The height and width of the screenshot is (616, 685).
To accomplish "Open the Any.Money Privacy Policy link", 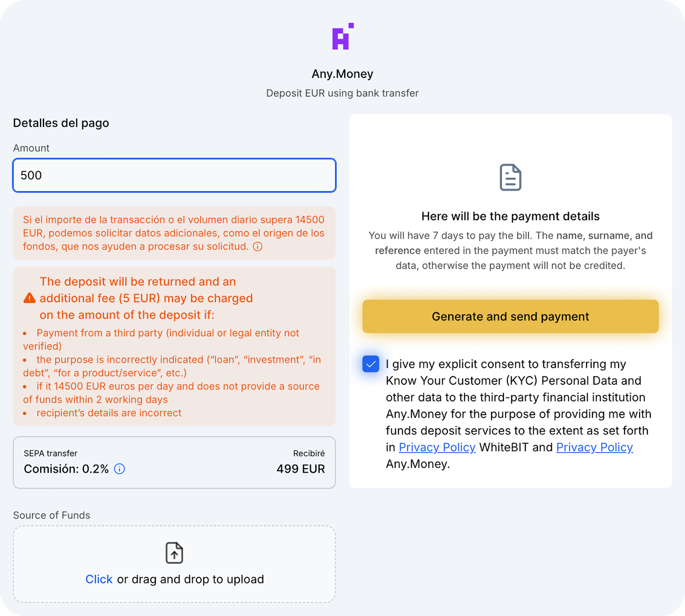I will point(594,447).
